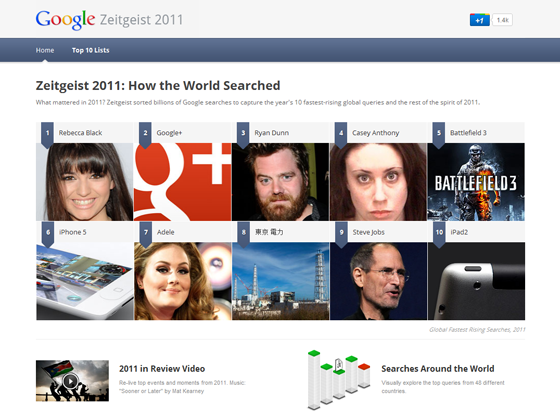Select the Google+ label text
This screenshot has height=418, width=560.
point(169,133)
